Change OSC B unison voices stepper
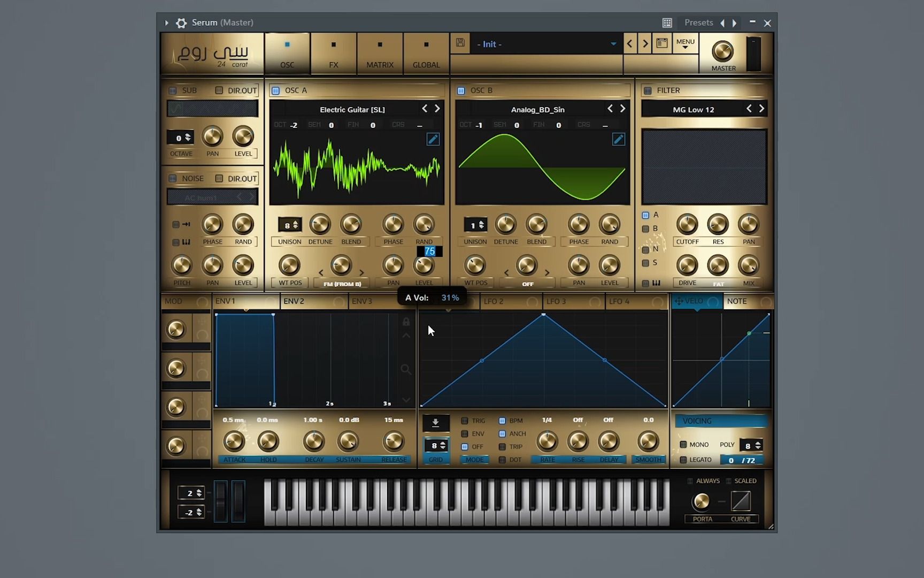 tap(475, 225)
